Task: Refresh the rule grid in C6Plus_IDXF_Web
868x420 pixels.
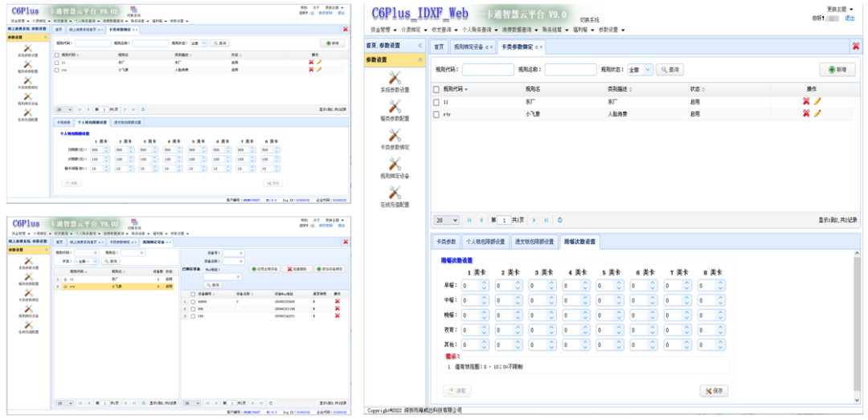Action: (559, 220)
